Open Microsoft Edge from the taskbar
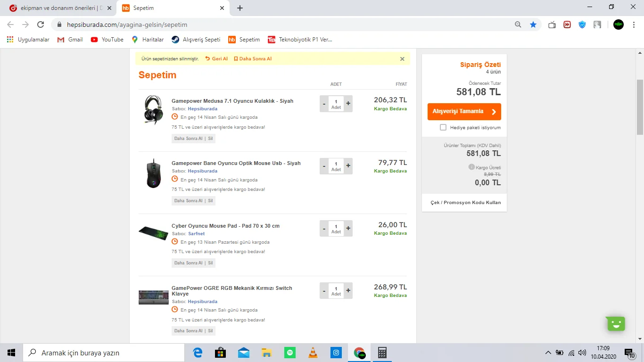Screen dimensions: 644x362 click(198, 353)
